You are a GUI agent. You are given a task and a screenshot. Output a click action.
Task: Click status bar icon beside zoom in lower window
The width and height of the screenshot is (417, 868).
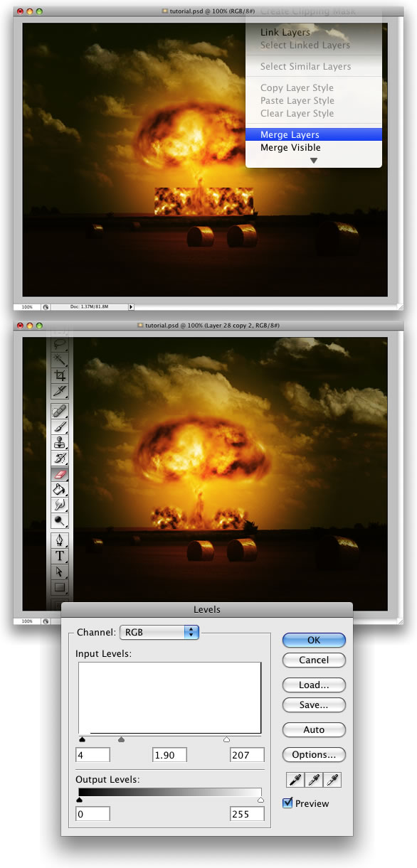coord(46,621)
